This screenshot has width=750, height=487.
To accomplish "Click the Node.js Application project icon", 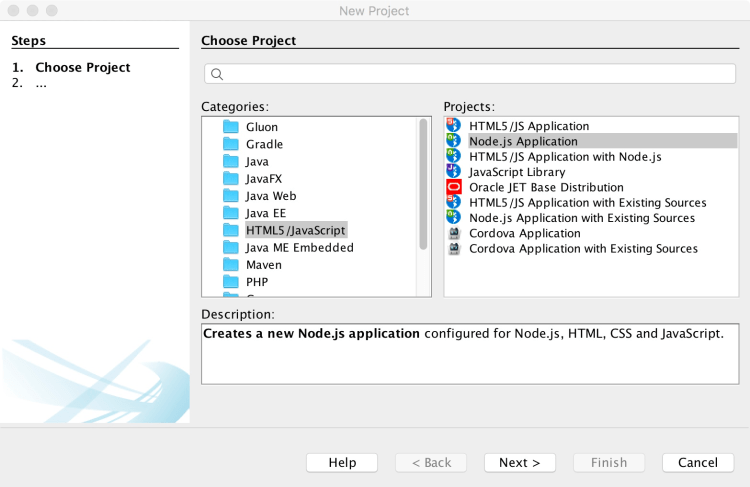I will [x=453, y=141].
